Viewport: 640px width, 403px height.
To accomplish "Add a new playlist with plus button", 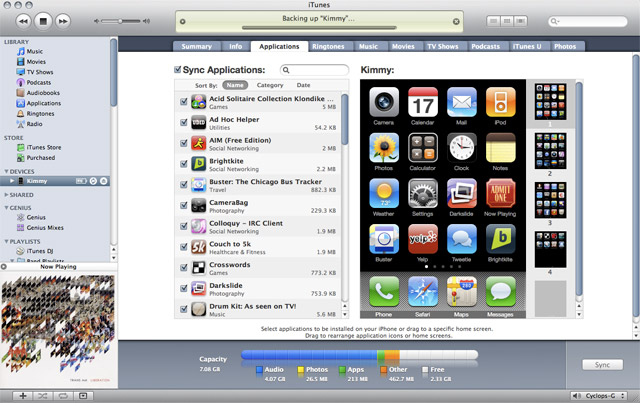I will pyautogui.click(x=23, y=396).
